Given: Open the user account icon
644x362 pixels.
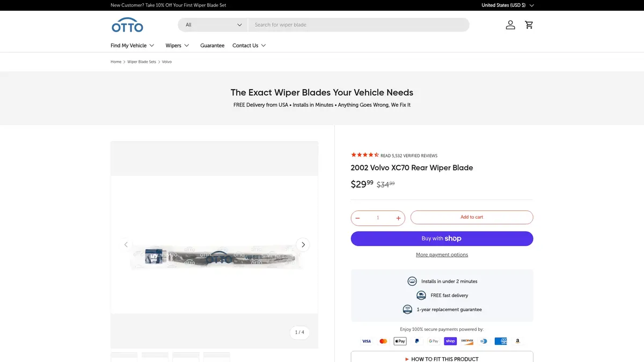Looking at the screenshot, I should click(x=510, y=25).
